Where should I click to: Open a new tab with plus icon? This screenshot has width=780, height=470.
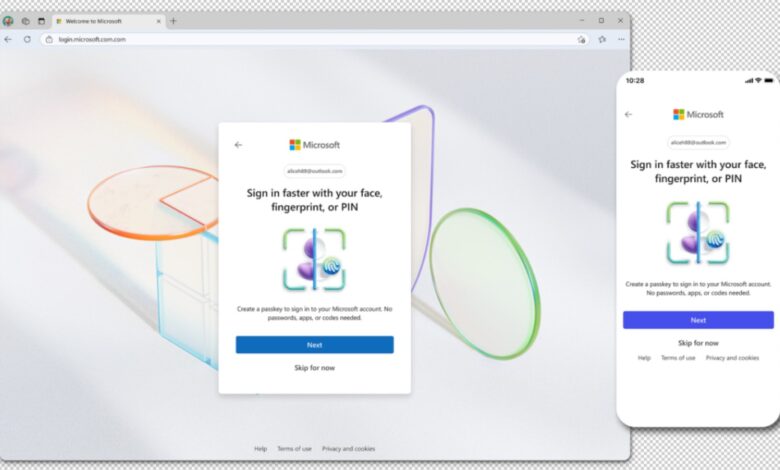coord(173,20)
